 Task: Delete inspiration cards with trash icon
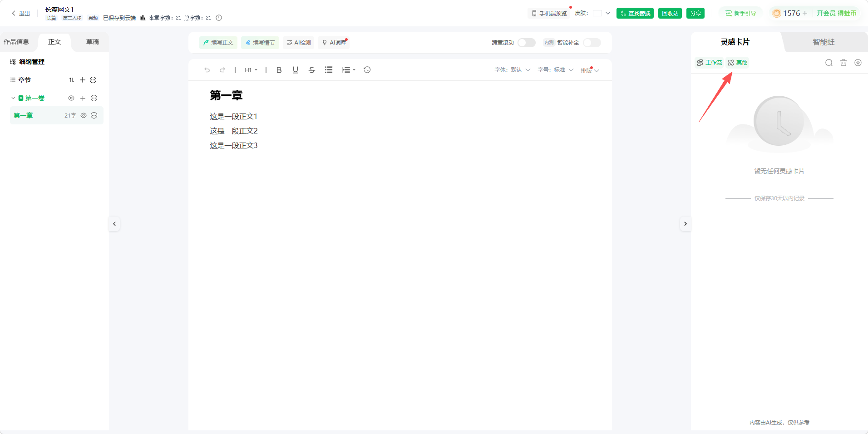coord(843,63)
